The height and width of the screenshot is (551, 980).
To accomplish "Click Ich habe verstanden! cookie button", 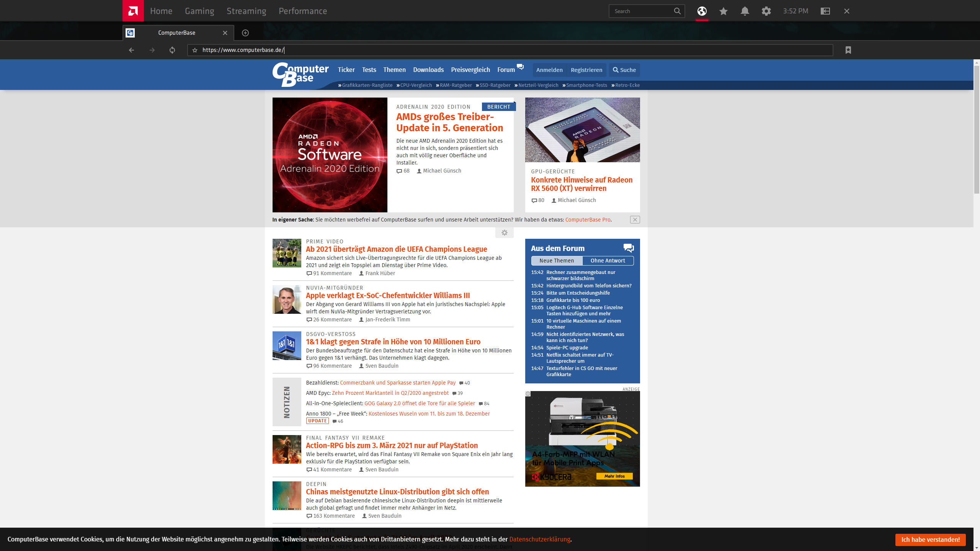I will tap(930, 540).
